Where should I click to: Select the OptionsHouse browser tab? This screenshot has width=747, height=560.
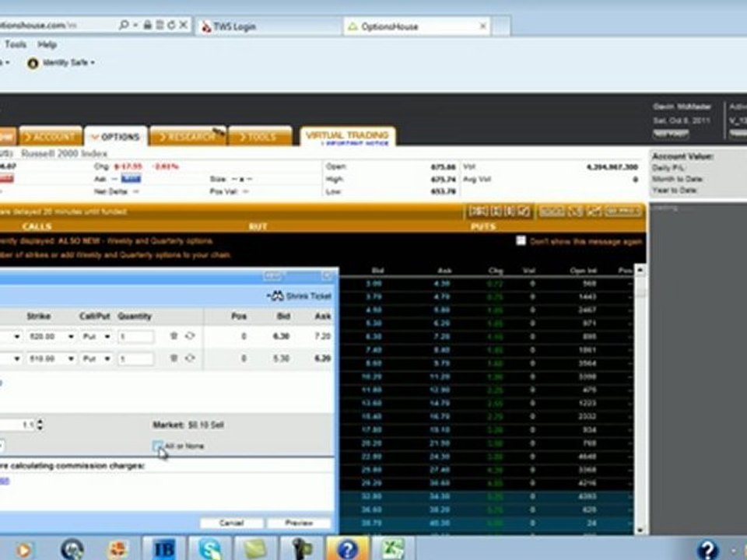point(417,26)
